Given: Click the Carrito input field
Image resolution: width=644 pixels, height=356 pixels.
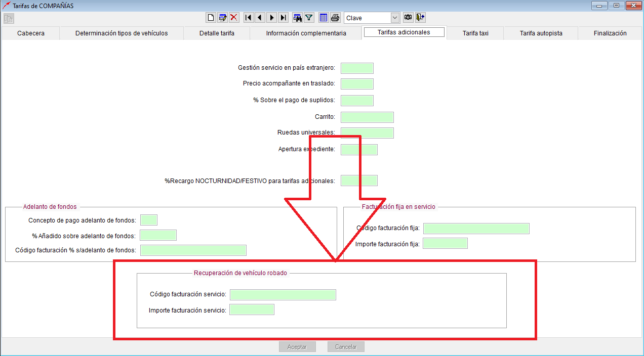Looking at the screenshot, I should click(367, 117).
